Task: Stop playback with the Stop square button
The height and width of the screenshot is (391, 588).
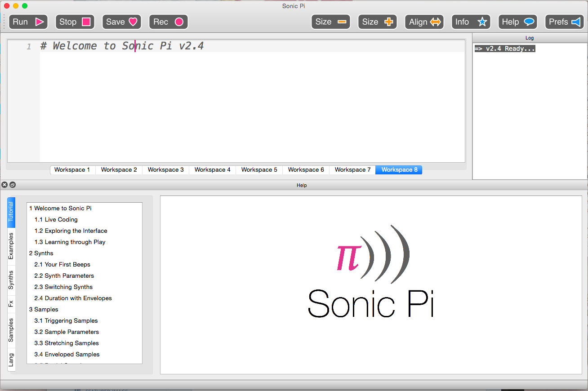Action: [x=75, y=22]
